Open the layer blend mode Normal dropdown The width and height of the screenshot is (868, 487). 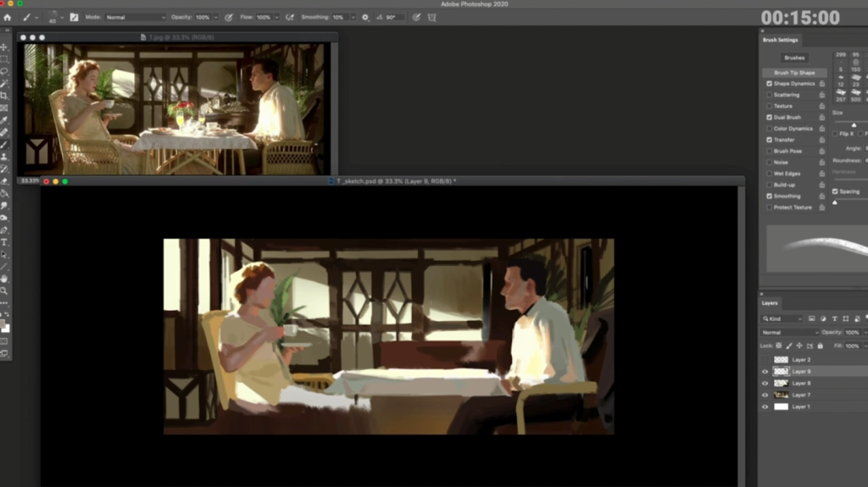click(x=790, y=332)
